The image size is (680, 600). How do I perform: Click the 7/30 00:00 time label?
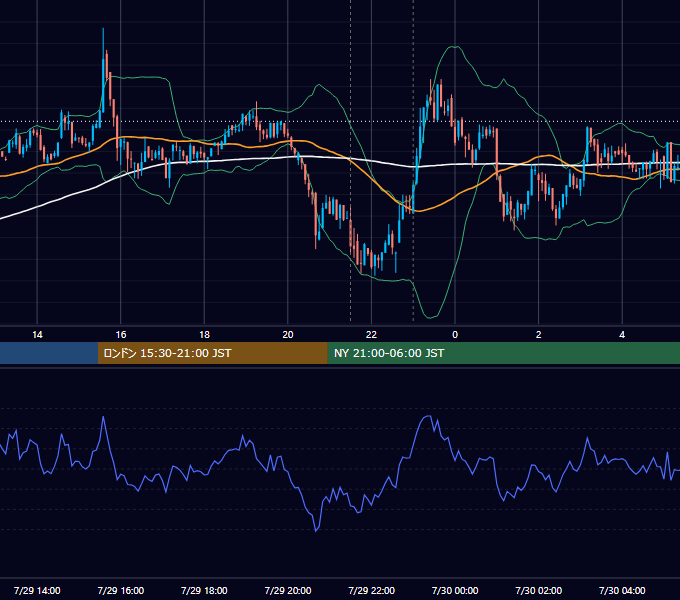455,590
